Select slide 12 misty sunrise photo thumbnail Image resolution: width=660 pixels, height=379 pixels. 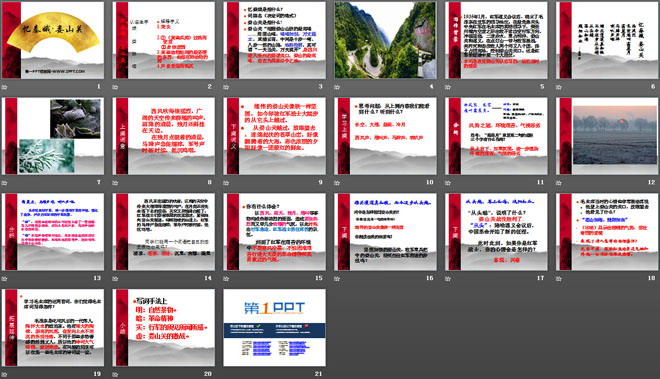pos(607,136)
